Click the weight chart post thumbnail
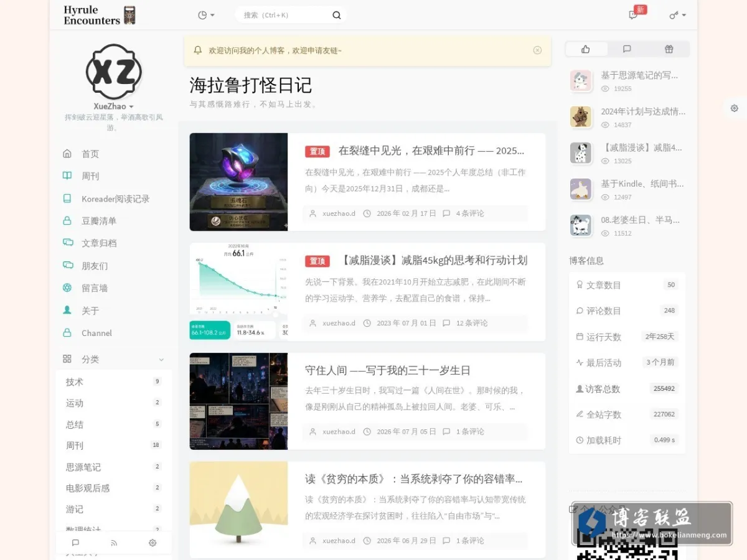The width and height of the screenshot is (747, 560). pos(238,292)
